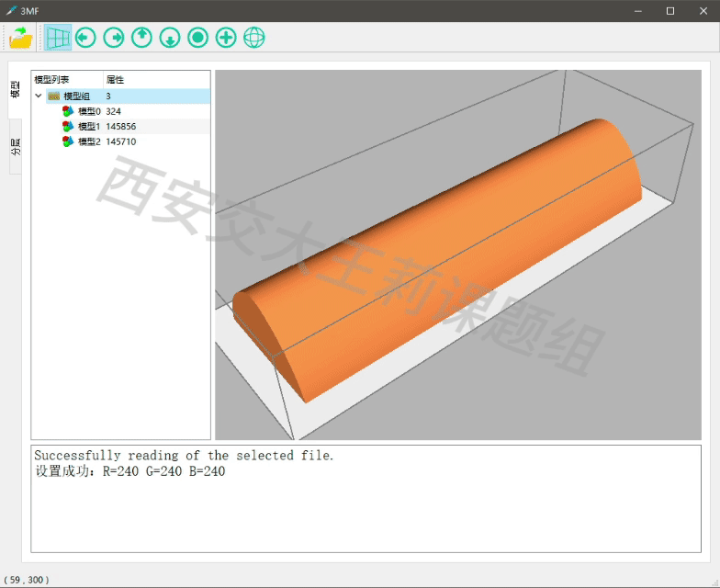Click the down arrow view icon
720x588 pixels.
[170, 38]
